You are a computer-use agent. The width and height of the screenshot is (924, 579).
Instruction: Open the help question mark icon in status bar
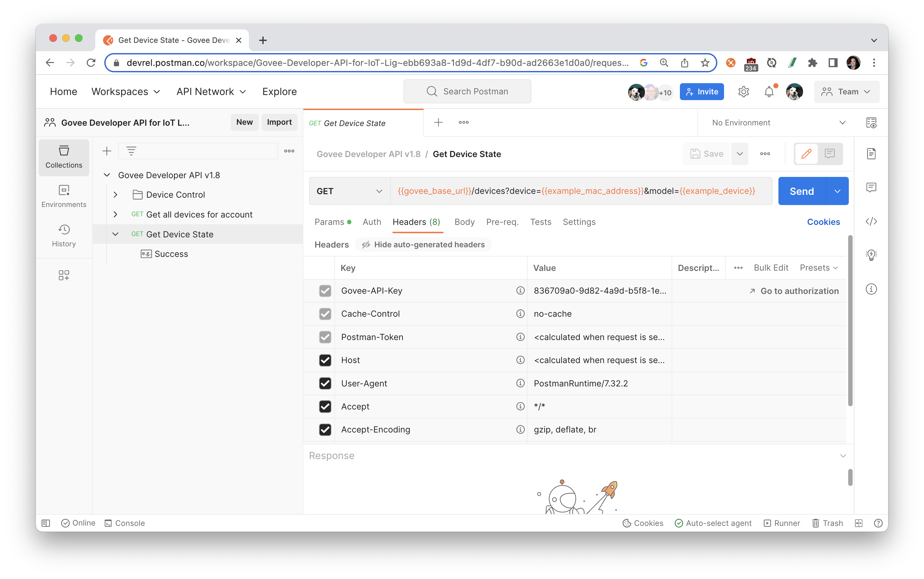point(879,523)
